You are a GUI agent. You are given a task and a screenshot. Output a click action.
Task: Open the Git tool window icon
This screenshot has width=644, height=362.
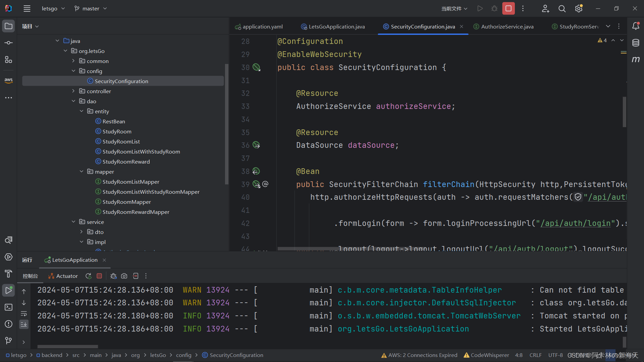8,341
